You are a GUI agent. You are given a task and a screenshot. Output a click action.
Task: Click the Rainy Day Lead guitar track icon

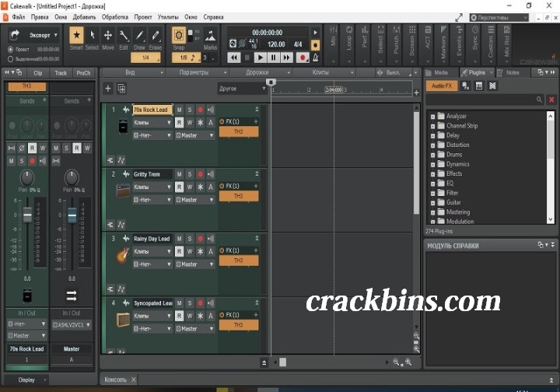[123, 255]
